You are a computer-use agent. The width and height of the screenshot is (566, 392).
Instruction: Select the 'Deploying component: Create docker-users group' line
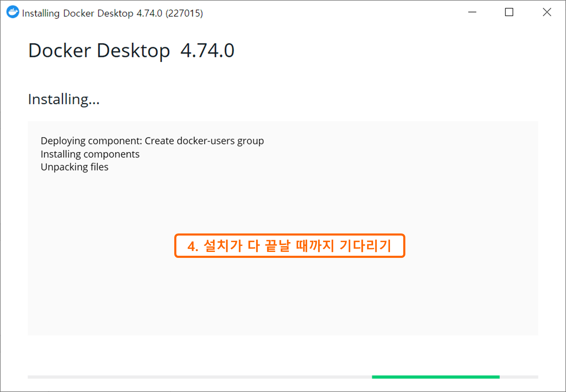point(152,141)
